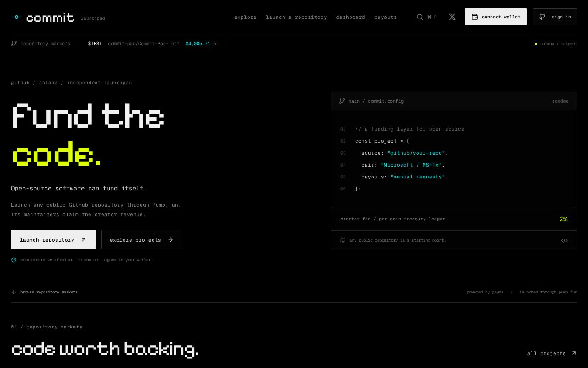This screenshot has width=588, height=368.
Task: Open the explore nav item
Action: click(245, 17)
